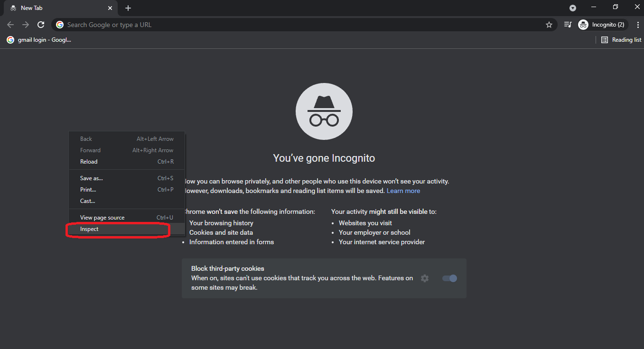Screen dimensions: 644x349
Task: Open cookie settings via the gear icon
Action: pyautogui.click(x=425, y=278)
